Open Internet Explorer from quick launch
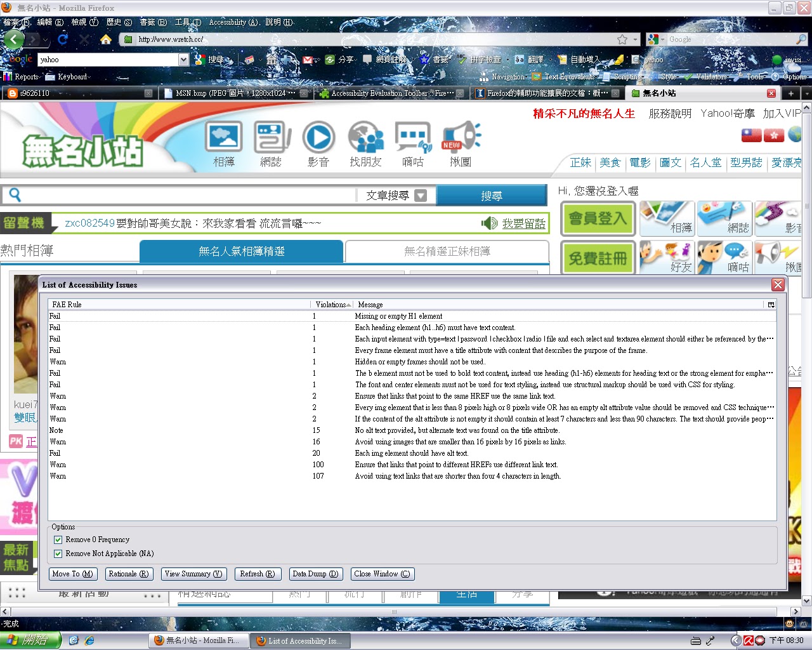812x650 pixels. coord(89,640)
